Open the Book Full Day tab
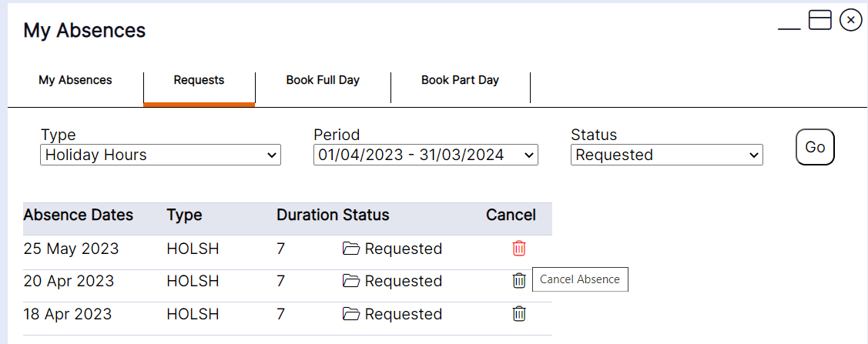868x344 pixels. pos(323,80)
